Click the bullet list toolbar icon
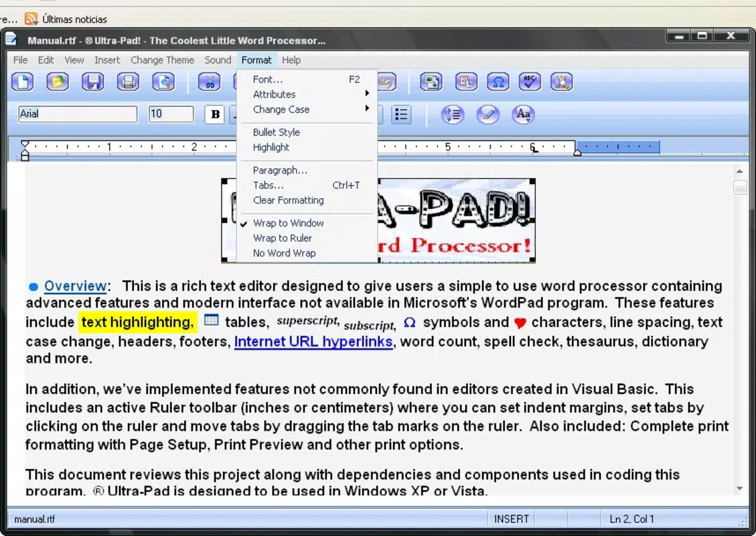The height and width of the screenshot is (536, 756). click(401, 115)
